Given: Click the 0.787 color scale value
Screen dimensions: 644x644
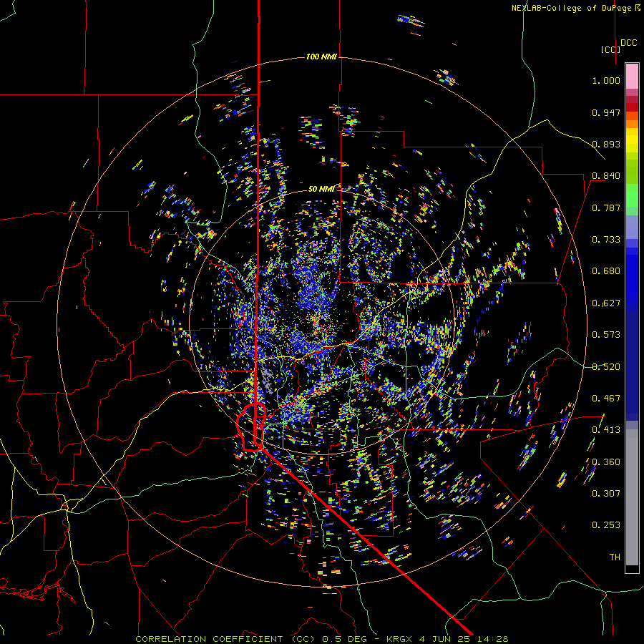Looking at the screenshot, I should (606, 208).
